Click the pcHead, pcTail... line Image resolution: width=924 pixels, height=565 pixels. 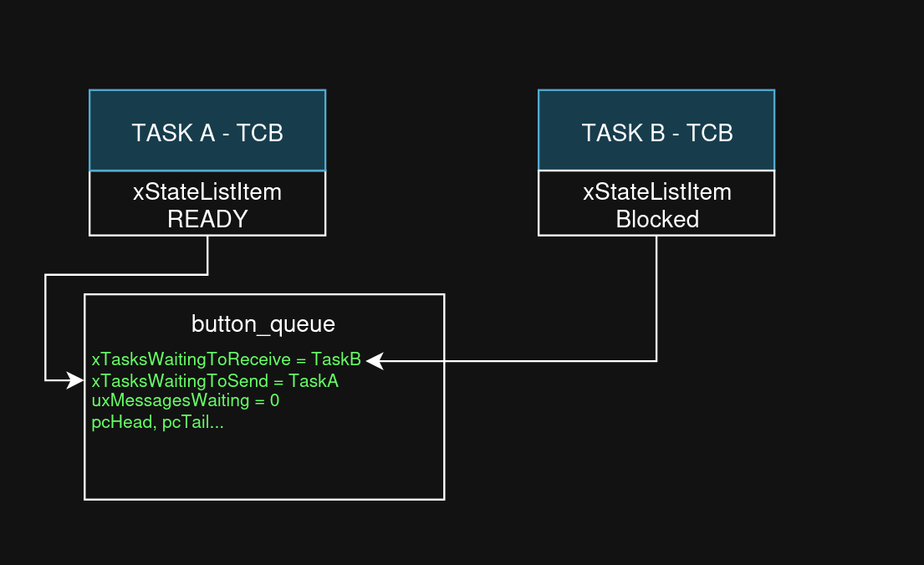click(x=157, y=422)
